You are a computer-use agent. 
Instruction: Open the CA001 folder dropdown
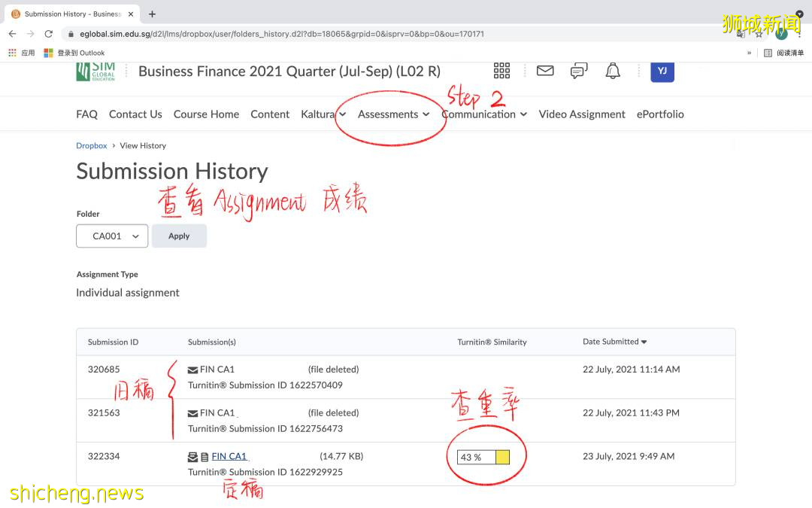click(x=111, y=236)
